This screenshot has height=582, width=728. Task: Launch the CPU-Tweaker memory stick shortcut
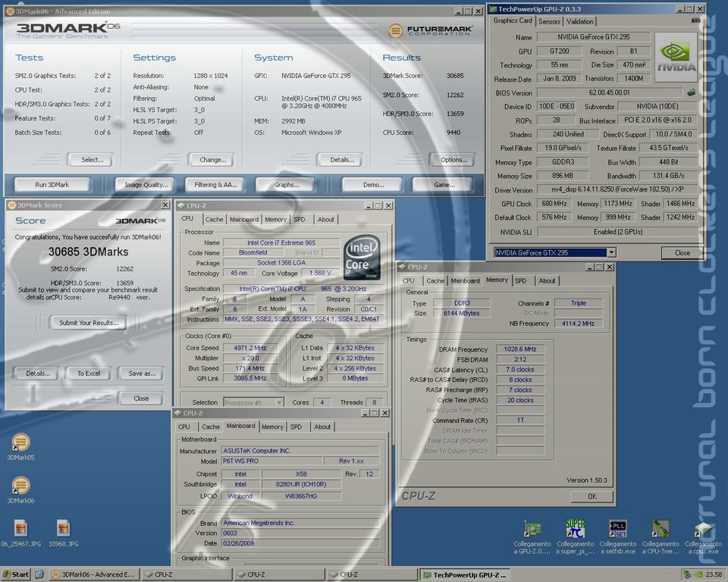click(661, 529)
